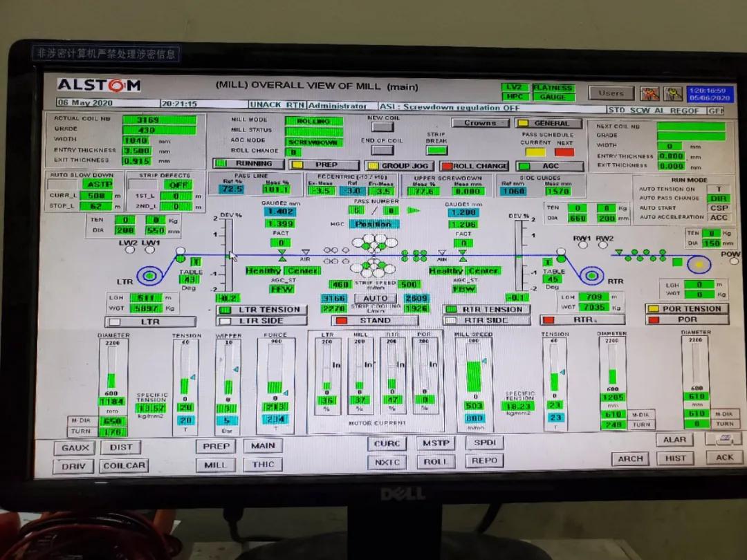Viewport: 747px width, 560px height.
Task: Click the POR button with red lamp
Action: (x=687, y=319)
